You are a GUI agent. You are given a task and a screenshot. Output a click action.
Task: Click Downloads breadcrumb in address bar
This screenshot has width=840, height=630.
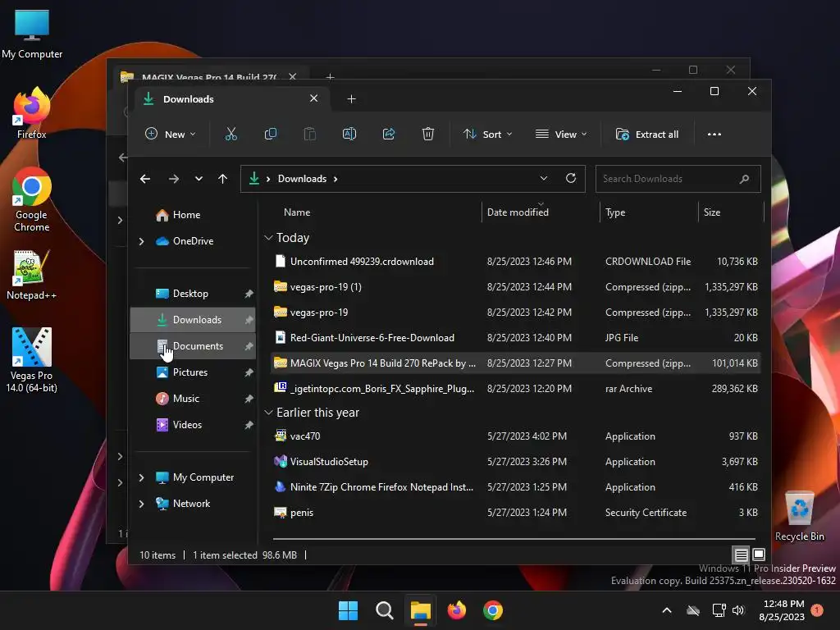click(x=302, y=179)
